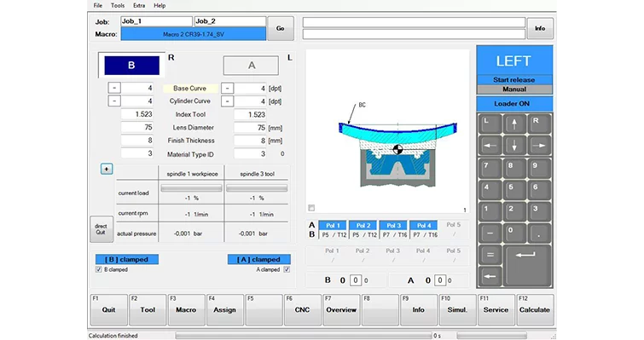Click the L key on keypad
The height and width of the screenshot is (340, 644).
point(490,124)
